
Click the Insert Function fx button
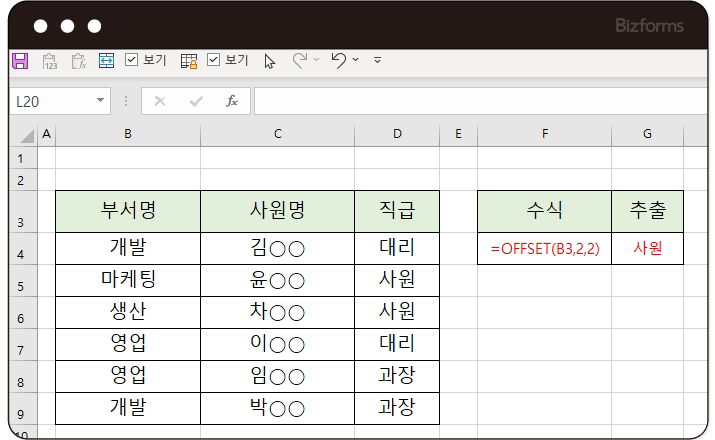pos(232,101)
